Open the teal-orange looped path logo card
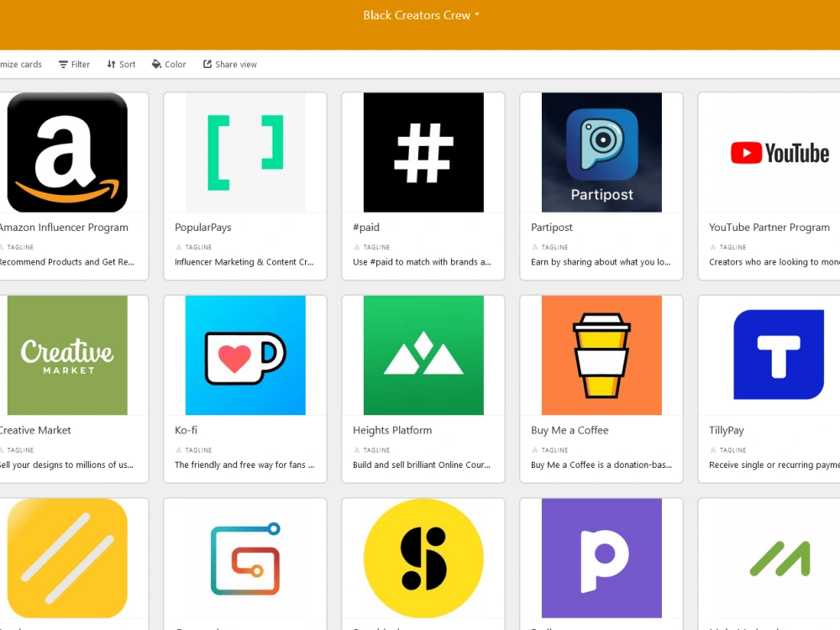 tap(245, 559)
